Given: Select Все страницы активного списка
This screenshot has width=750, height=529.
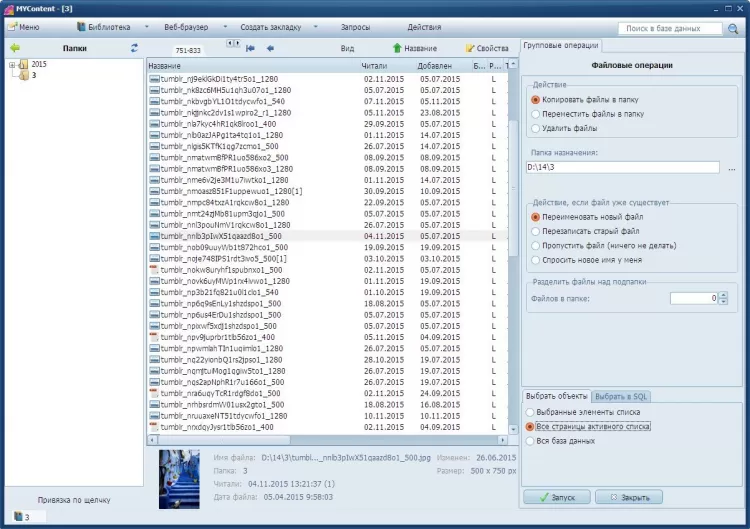Looking at the screenshot, I should [588, 427].
